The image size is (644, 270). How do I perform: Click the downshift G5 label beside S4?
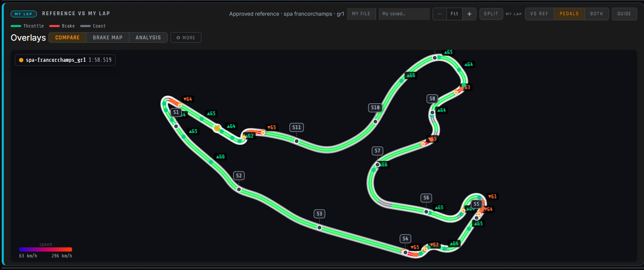pos(415,247)
